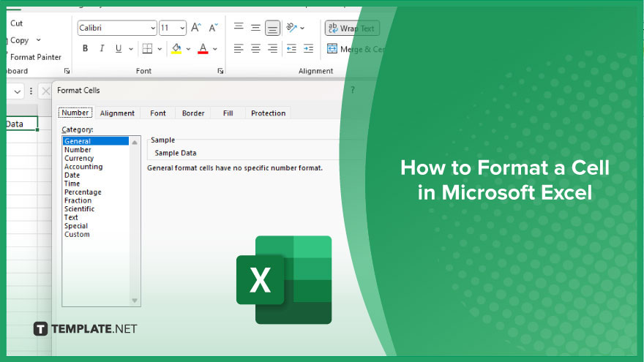Select Middle Align icon
644x362 pixels.
(255, 28)
